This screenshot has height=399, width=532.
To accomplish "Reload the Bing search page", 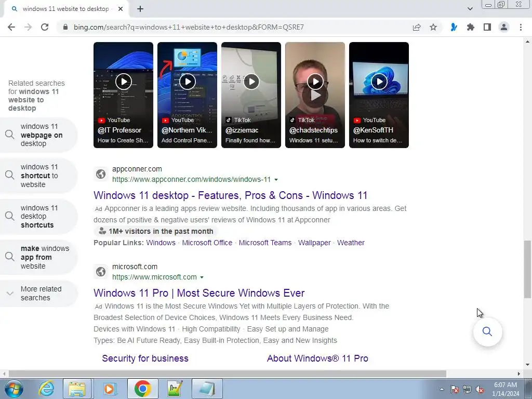I will [x=45, y=27].
